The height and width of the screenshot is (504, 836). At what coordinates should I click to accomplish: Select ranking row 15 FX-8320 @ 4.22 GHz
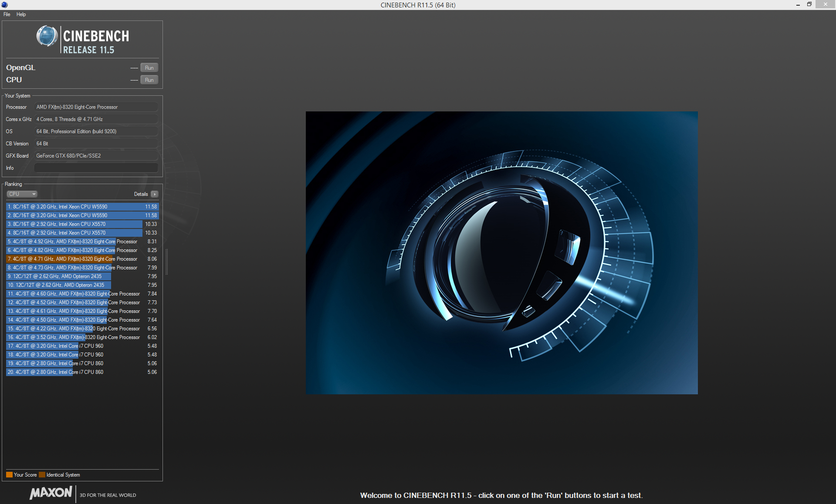[x=82, y=329]
